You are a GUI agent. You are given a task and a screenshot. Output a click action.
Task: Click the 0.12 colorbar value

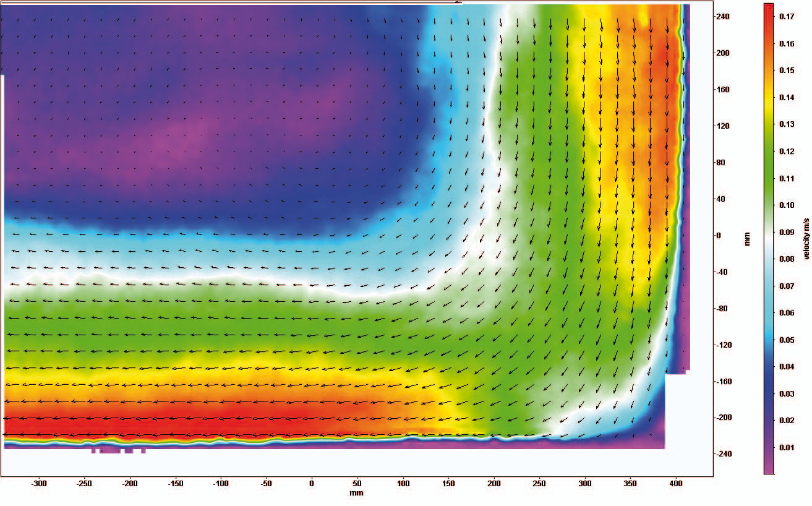point(785,152)
